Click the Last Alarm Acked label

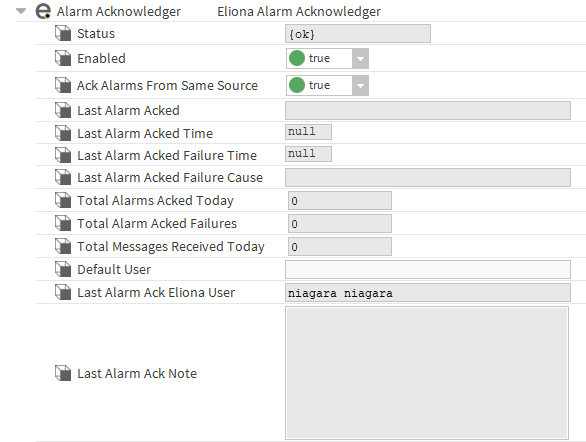pyautogui.click(x=128, y=110)
